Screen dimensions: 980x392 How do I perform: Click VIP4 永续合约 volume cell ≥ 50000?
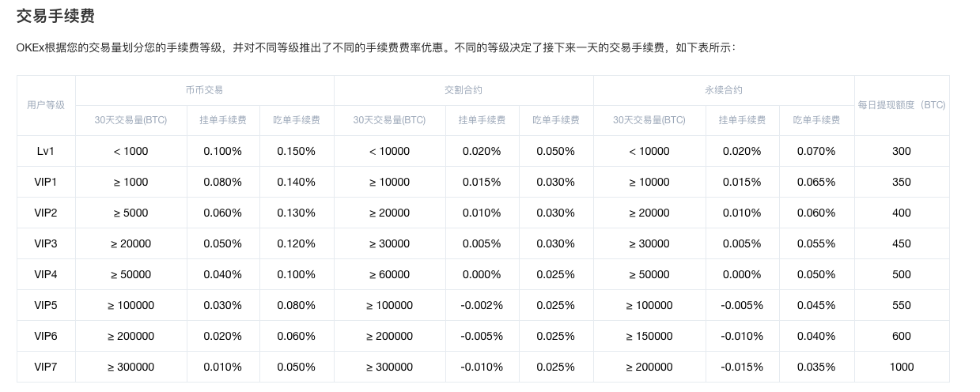[649, 274]
